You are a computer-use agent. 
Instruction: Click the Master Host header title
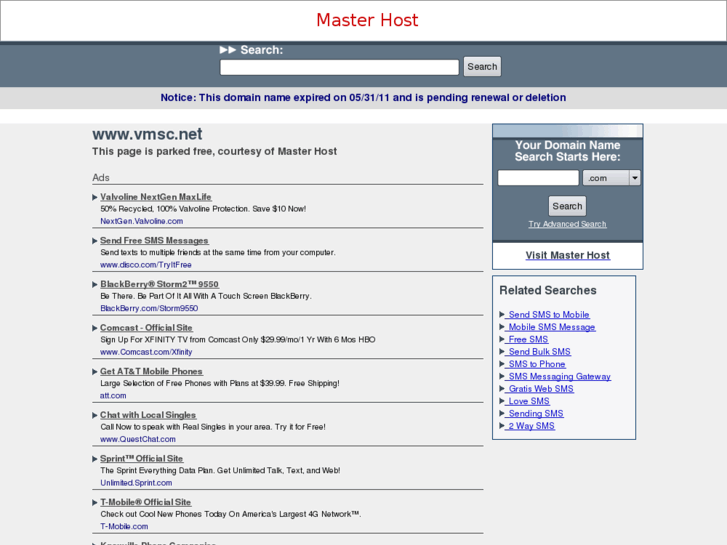coord(367,20)
